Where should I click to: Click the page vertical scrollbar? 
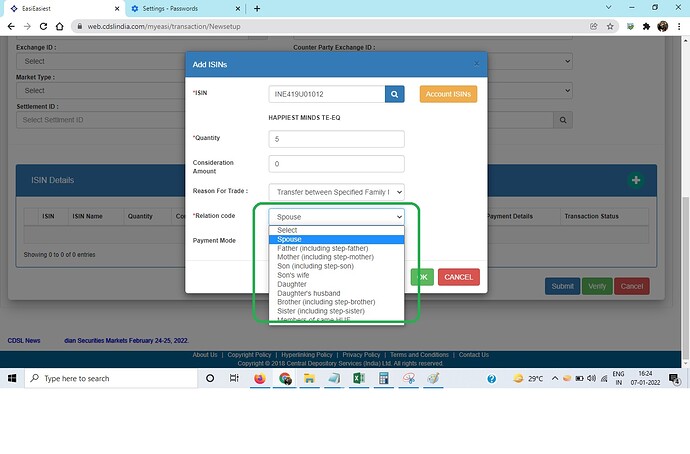(685, 278)
